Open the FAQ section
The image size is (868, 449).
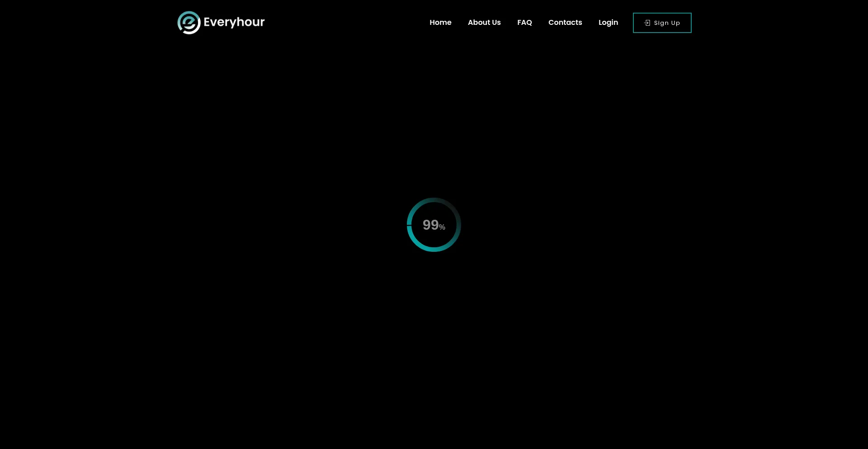524,23
